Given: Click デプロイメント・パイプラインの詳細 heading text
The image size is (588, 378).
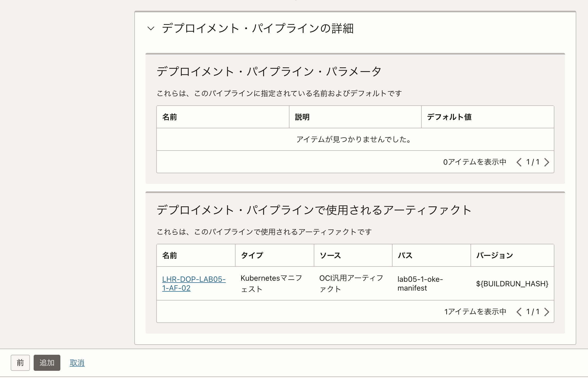Looking at the screenshot, I should tap(257, 28).
